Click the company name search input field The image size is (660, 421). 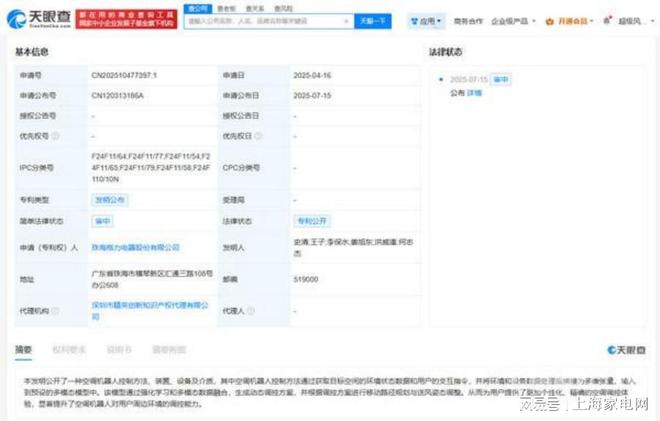(x=268, y=20)
